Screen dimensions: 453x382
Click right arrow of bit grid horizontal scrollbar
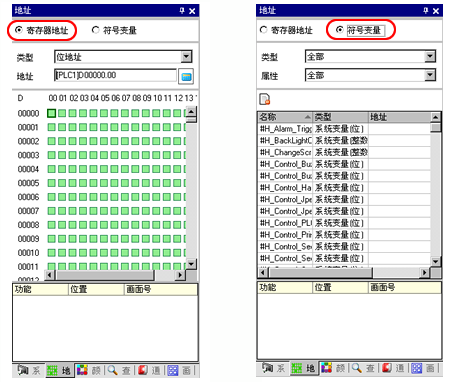tap(180, 275)
